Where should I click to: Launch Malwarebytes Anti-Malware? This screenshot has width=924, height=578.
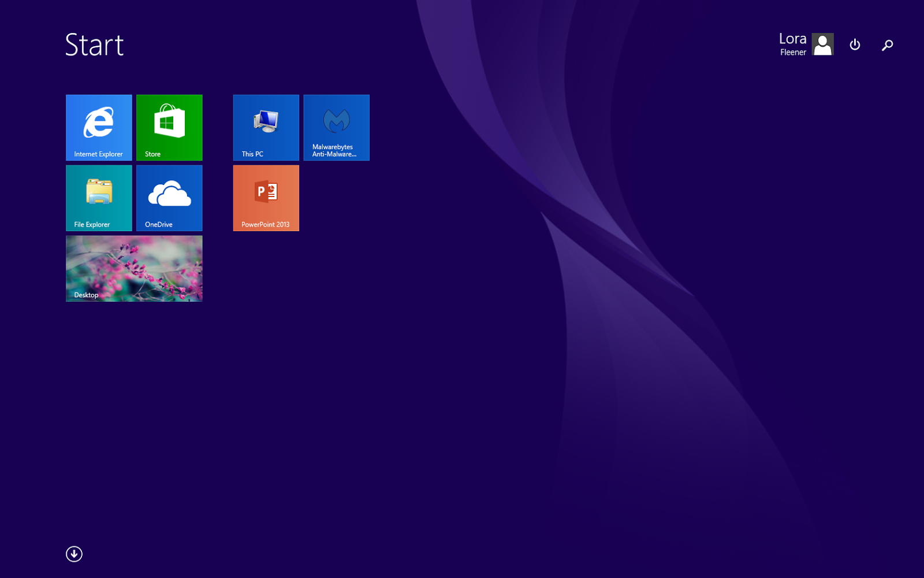(x=336, y=127)
